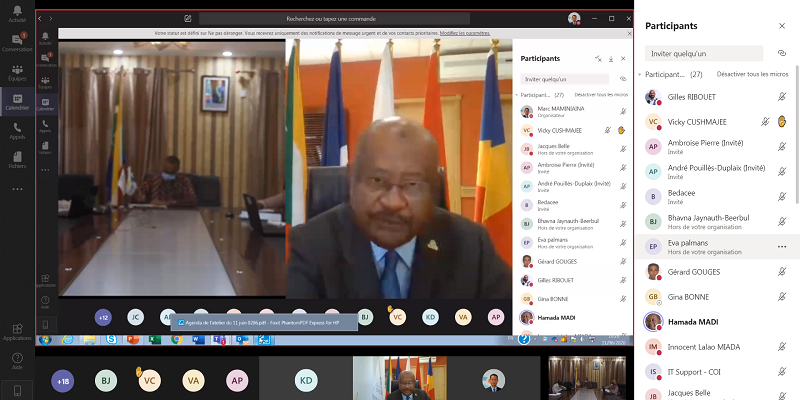Show the +18 additional participants

pos(63,381)
